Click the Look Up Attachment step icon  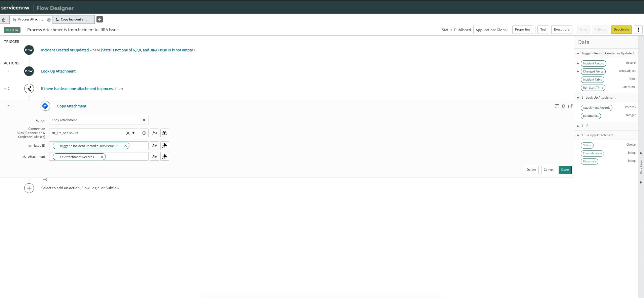29,71
